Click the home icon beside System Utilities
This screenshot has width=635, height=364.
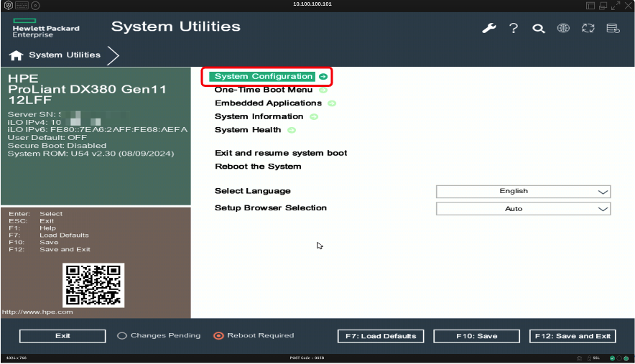click(x=17, y=55)
